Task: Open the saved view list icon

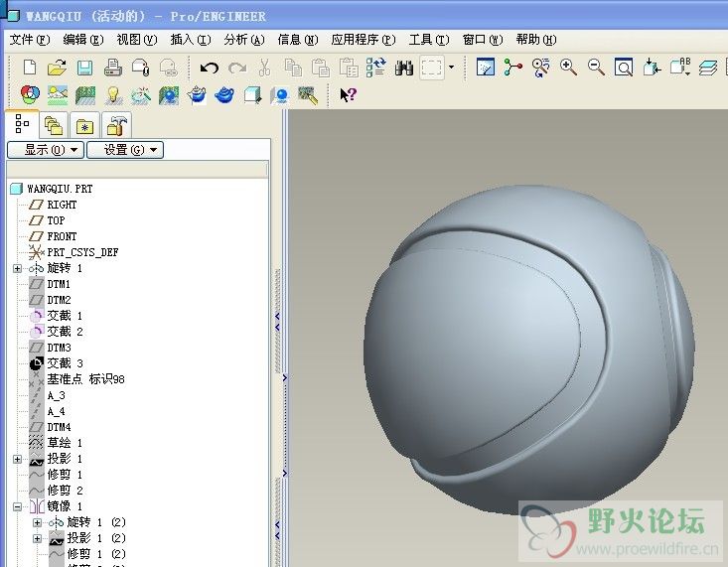Action: tap(680, 68)
